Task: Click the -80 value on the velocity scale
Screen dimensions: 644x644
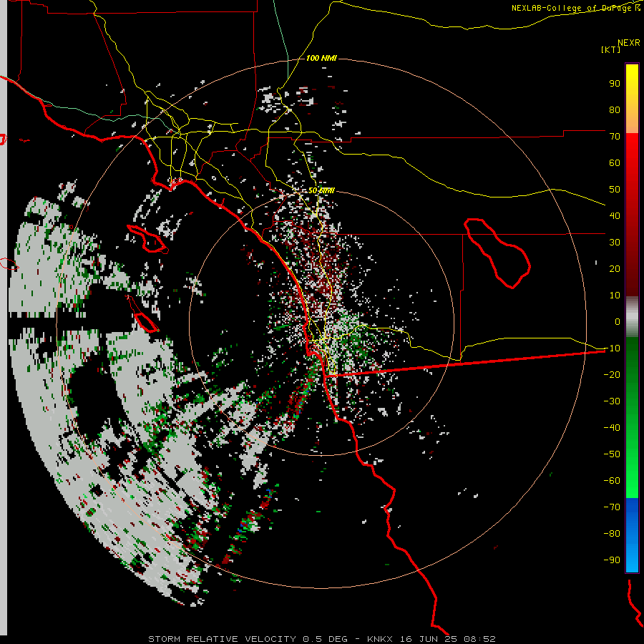Action: [x=612, y=534]
